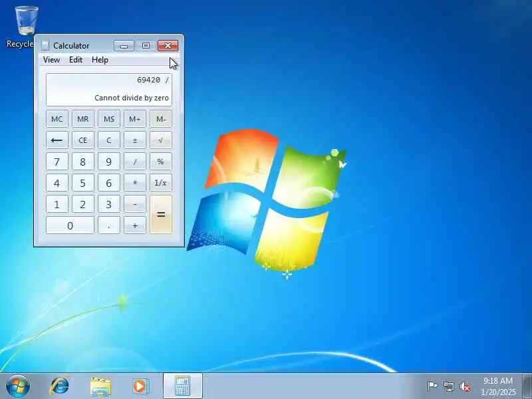This screenshot has width=532, height=399.
Task: Click the divide key
Action: tap(135, 162)
